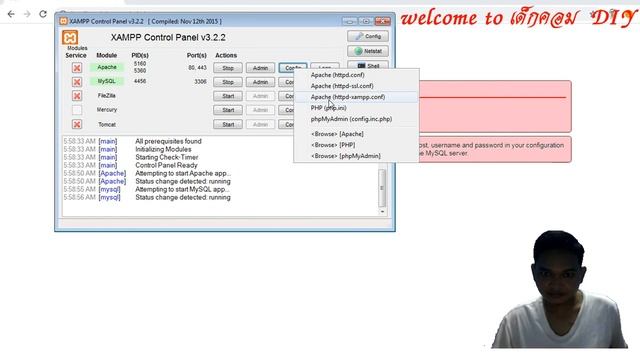
Task: Go forward with the browser forward arrow
Action: click(27, 14)
